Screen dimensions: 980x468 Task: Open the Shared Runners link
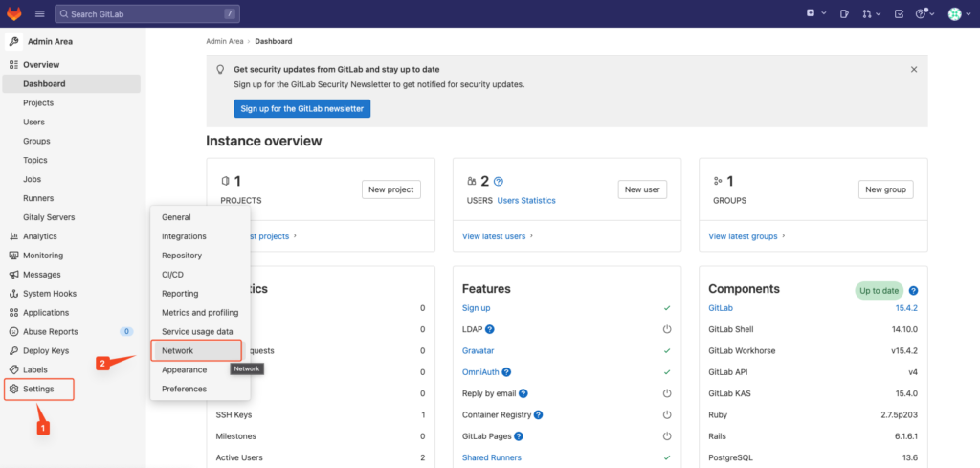pos(492,457)
